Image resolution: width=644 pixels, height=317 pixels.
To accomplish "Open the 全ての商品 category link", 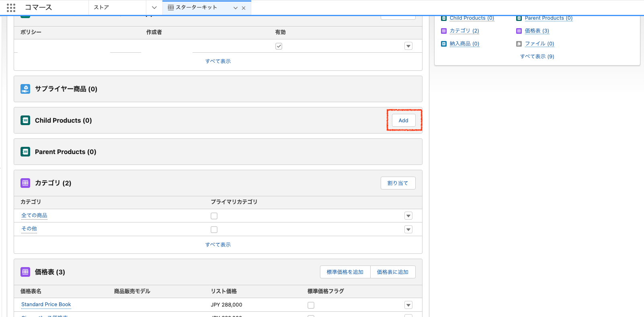I will [x=34, y=216].
